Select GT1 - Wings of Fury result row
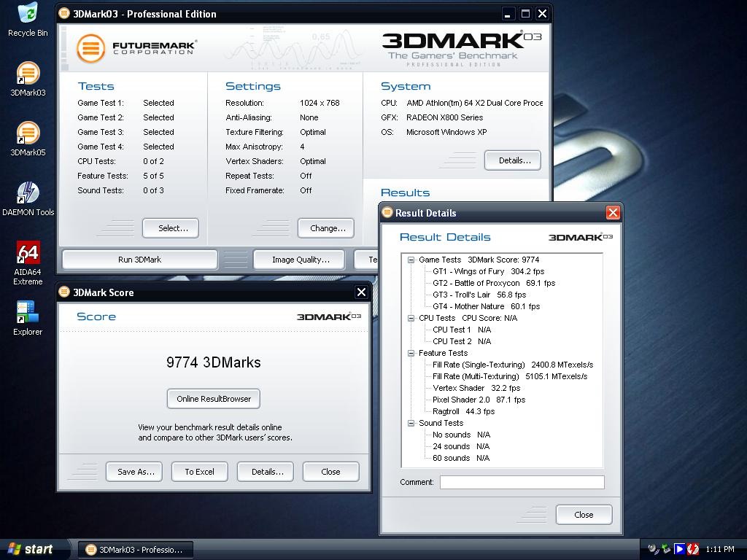This screenshot has width=747, height=560. pos(488,271)
